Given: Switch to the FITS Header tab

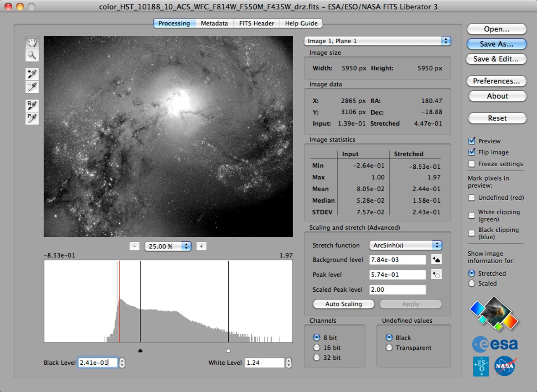Looking at the screenshot, I should (x=256, y=23).
